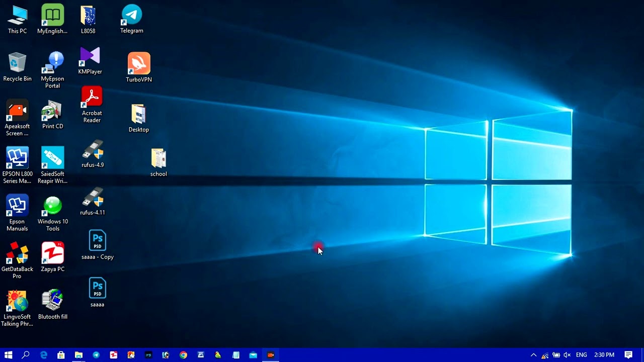This screenshot has width=644, height=362.
Task: Select Blutooth fill desktop icon
Action: (x=52, y=305)
